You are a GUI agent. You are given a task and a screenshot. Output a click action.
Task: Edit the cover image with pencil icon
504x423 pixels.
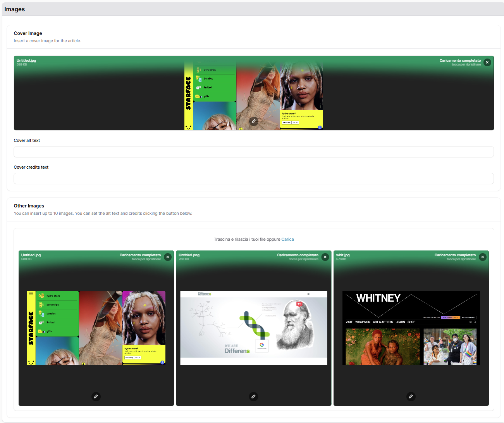[253, 121]
